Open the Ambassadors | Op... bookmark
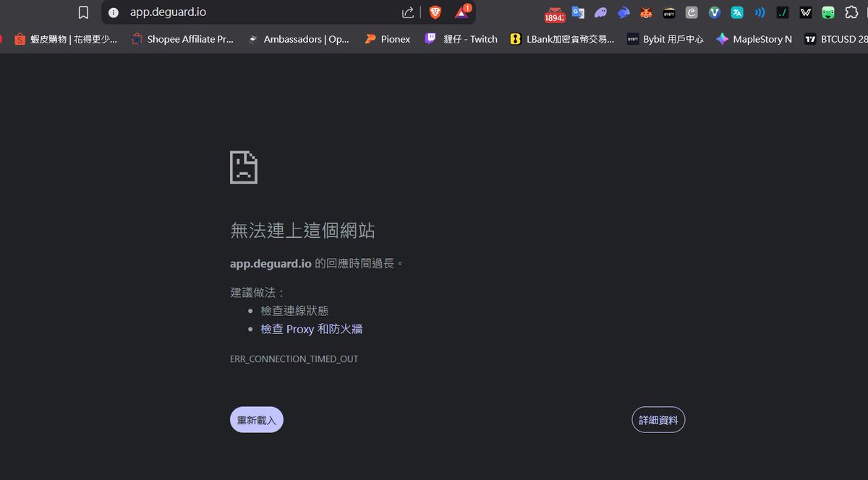Screen dimensions: 868x480 point(298,39)
